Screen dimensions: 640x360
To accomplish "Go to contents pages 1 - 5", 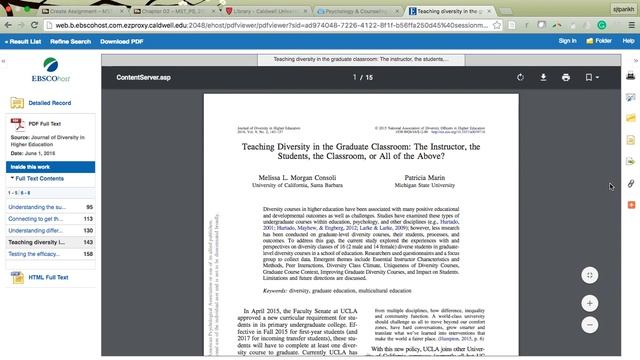I will coord(13,193).
